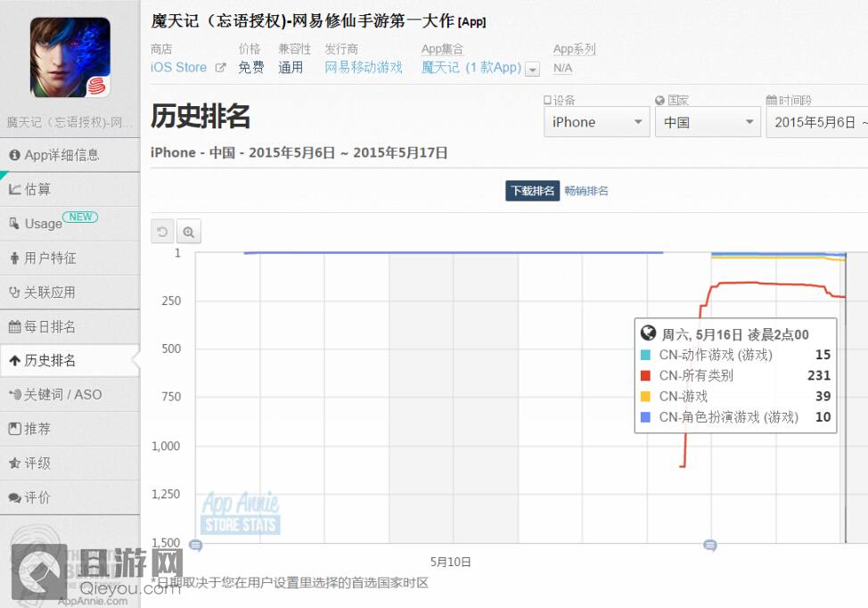This screenshot has height=608, width=868.
Task: Click the comment marker near May 14
Action: click(710, 545)
